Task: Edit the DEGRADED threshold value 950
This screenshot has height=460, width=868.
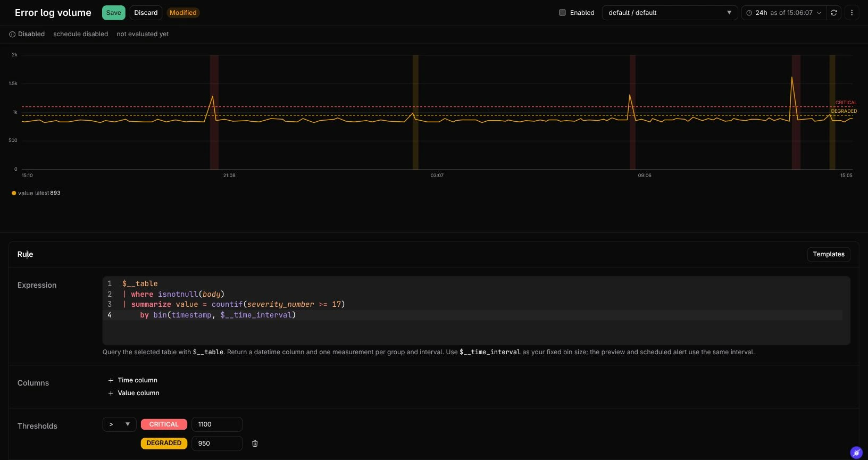Action: [217, 444]
